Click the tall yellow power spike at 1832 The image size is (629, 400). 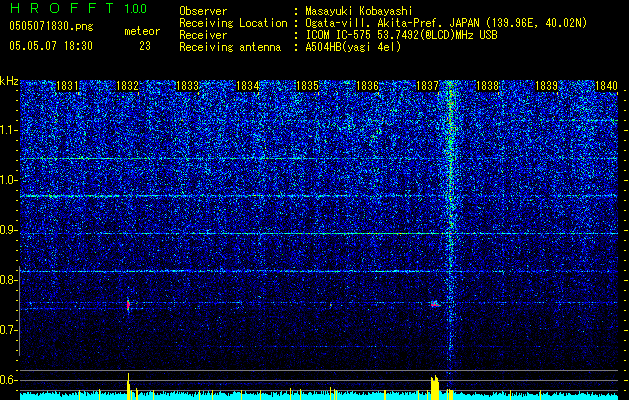[128, 386]
